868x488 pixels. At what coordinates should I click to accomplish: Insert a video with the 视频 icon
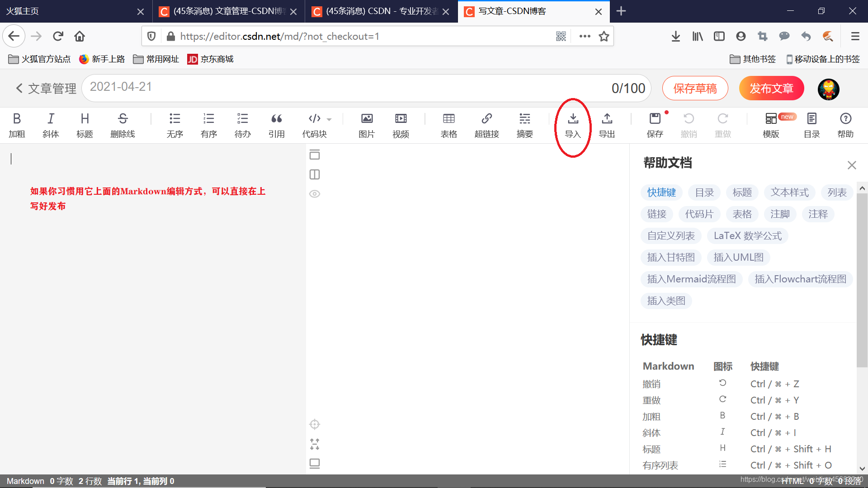(x=401, y=119)
